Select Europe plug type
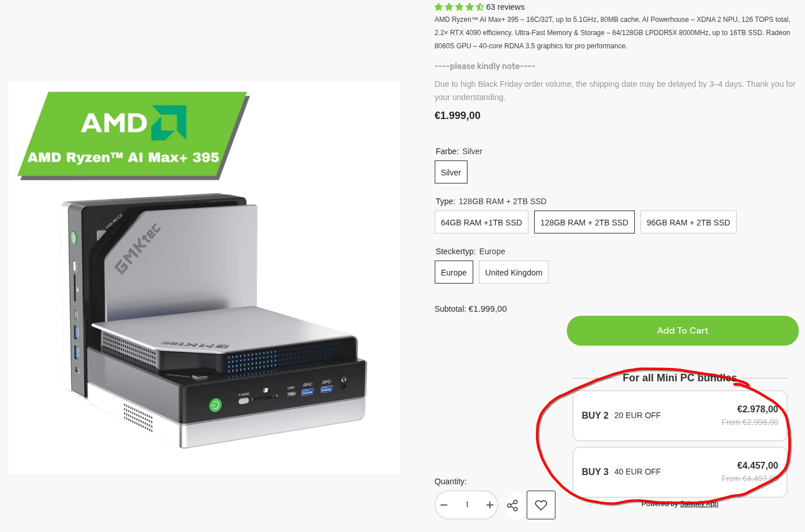 click(x=454, y=273)
